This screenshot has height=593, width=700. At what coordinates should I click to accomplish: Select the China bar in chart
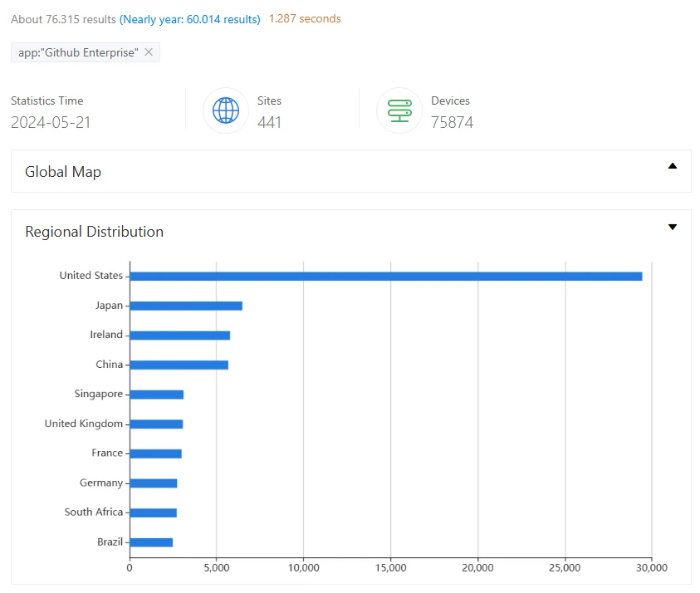[x=179, y=365]
